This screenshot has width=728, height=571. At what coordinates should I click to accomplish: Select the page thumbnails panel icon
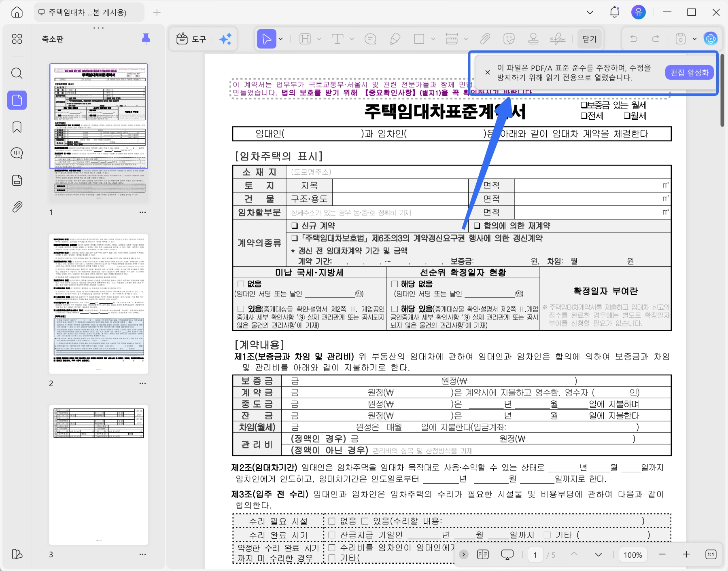17,100
